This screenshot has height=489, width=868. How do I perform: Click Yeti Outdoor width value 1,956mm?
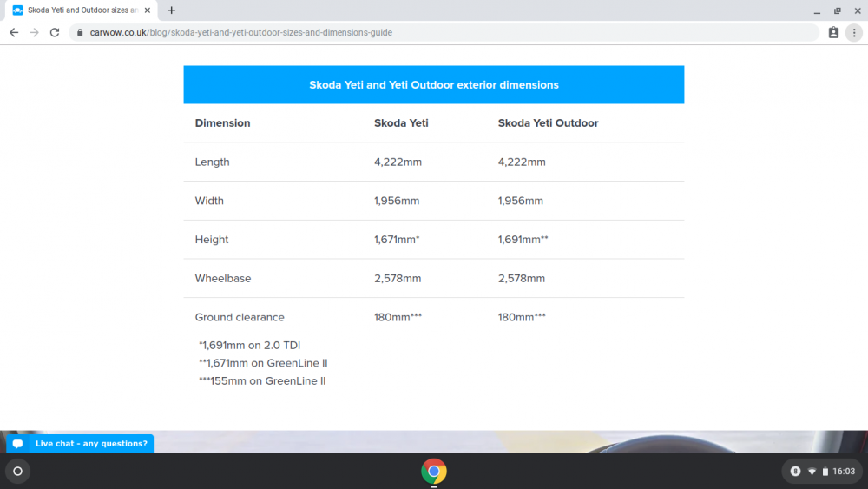520,201
